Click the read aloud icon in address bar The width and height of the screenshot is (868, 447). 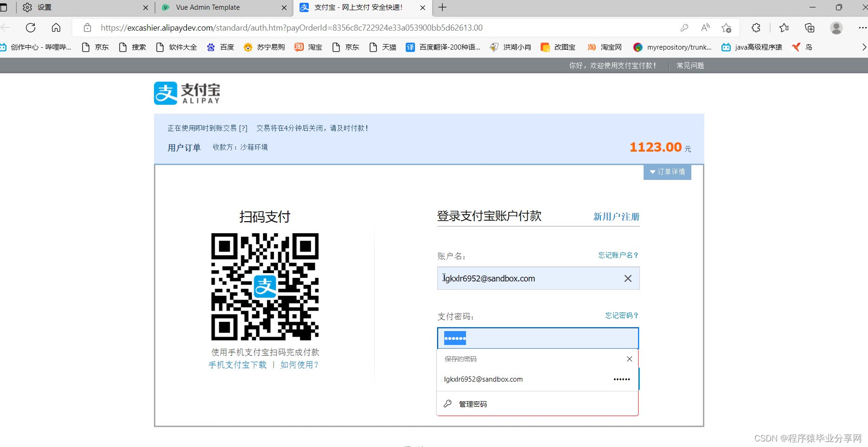(x=705, y=28)
